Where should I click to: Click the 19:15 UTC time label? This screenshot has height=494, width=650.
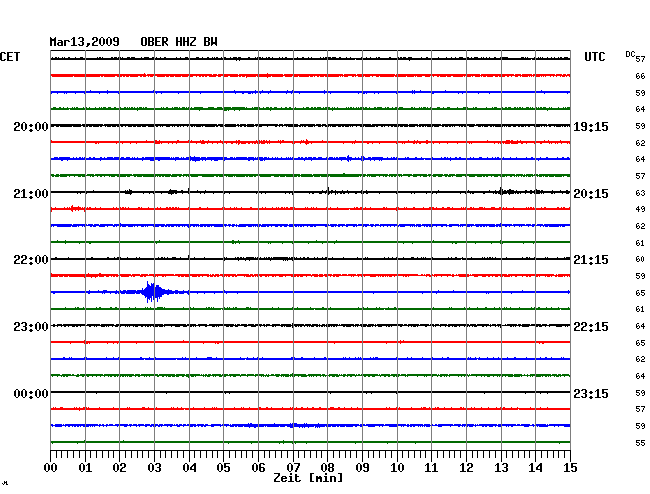(591, 127)
